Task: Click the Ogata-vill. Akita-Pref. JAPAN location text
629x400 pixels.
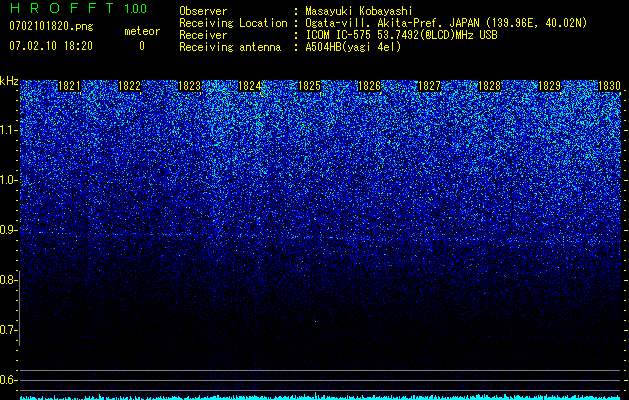Action: (x=446, y=23)
